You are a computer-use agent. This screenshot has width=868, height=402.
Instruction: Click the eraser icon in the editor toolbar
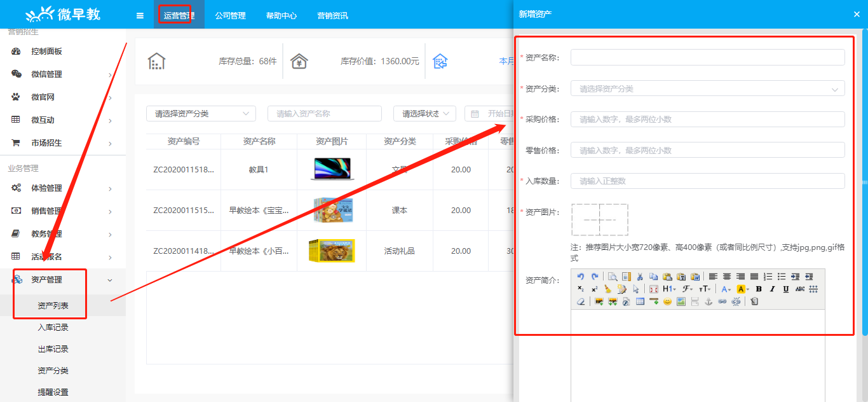click(580, 301)
